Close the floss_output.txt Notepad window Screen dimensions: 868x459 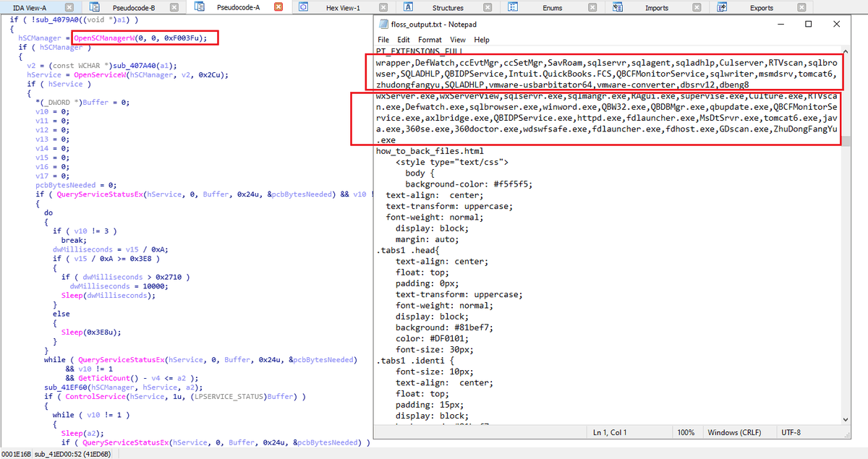click(x=836, y=24)
